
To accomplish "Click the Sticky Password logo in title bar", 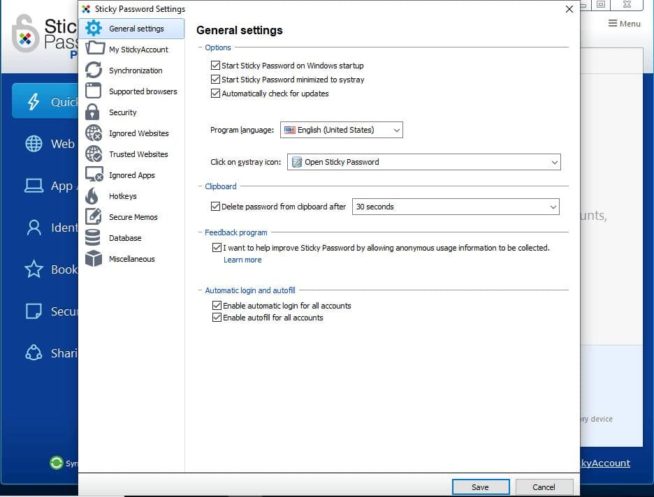I will [x=86, y=9].
